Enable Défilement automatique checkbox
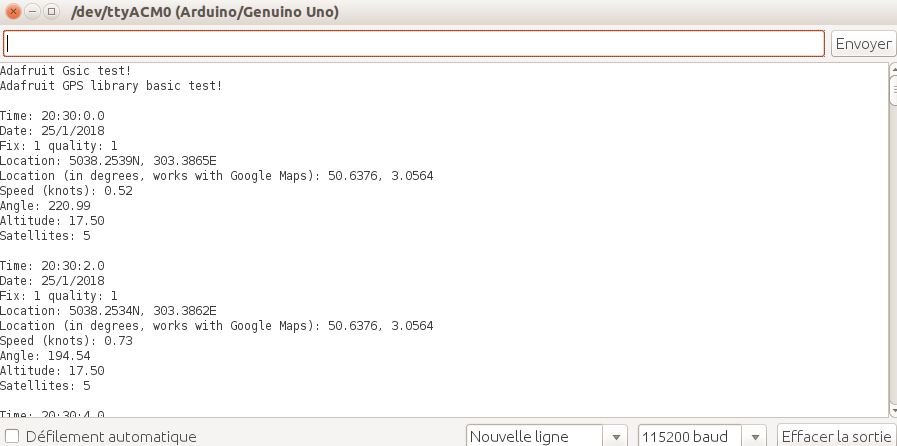The width and height of the screenshot is (897, 446). [12, 437]
